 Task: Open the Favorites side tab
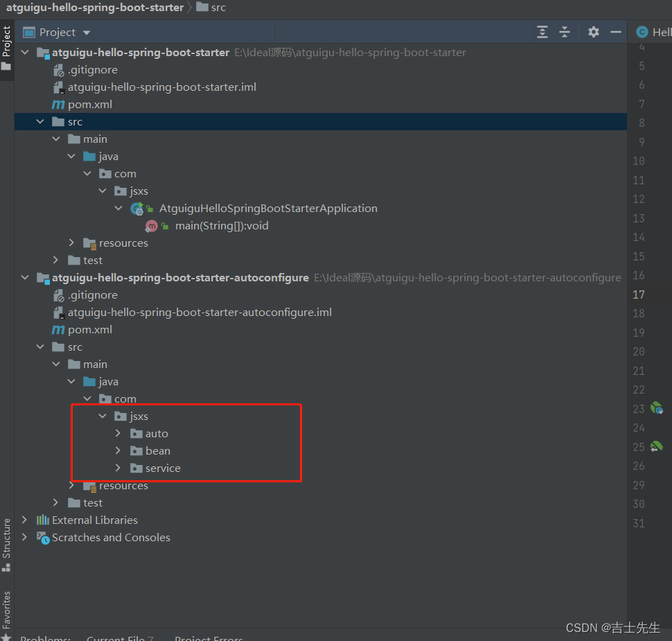6,609
